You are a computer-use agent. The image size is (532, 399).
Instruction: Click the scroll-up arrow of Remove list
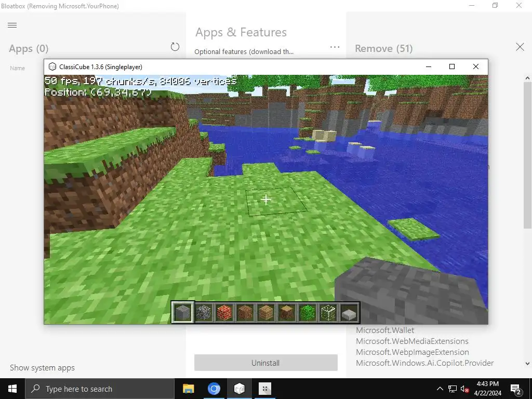tap(527, 78)
